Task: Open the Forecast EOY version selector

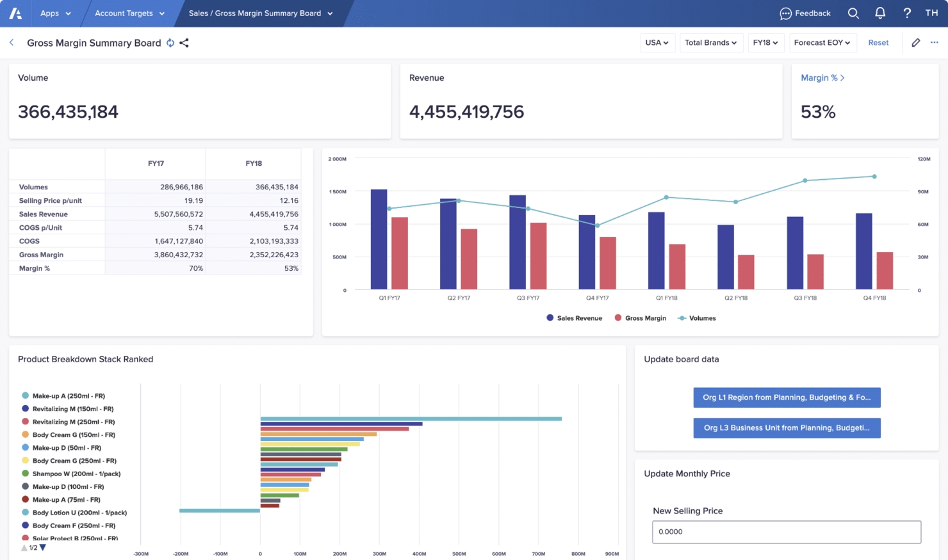Action: click(822, 43)
